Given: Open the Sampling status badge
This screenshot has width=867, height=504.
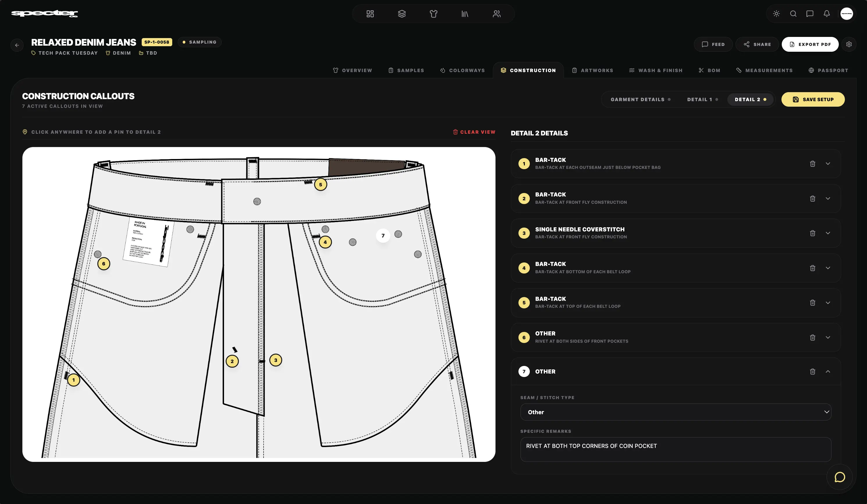Looking at the screenshot, I should (200, 42).
